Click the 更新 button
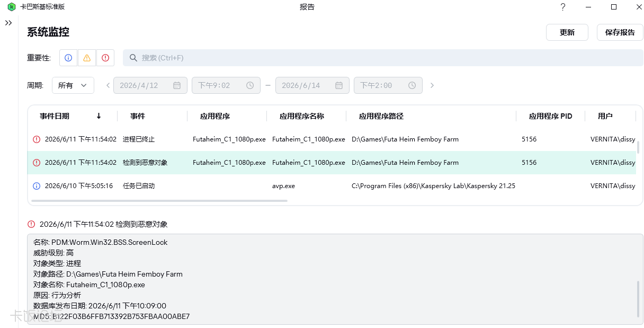 point(567,32)
